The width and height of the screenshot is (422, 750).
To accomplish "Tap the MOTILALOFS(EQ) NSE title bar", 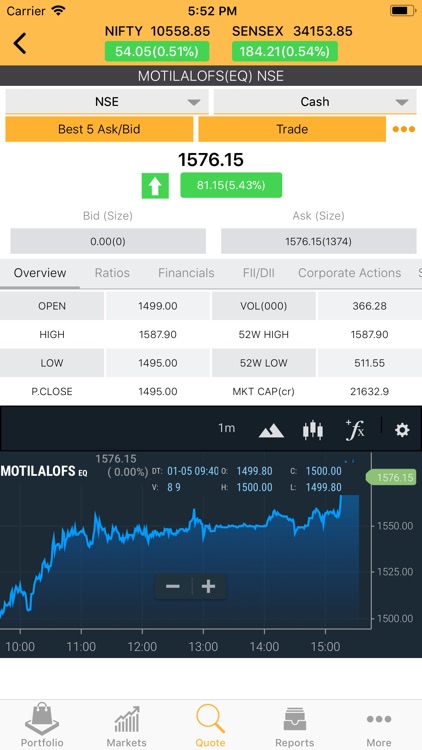I will [x=211, y=76].
